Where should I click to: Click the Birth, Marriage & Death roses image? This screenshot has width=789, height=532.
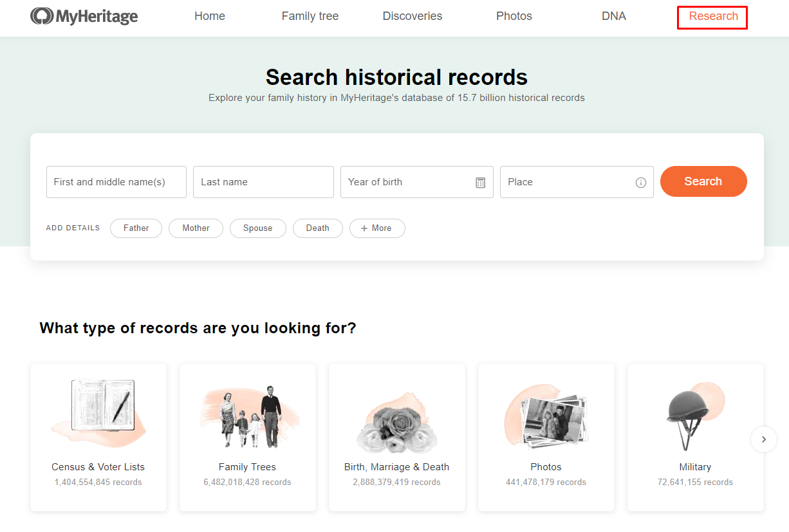pyautogui.click(x=396, y=422)
